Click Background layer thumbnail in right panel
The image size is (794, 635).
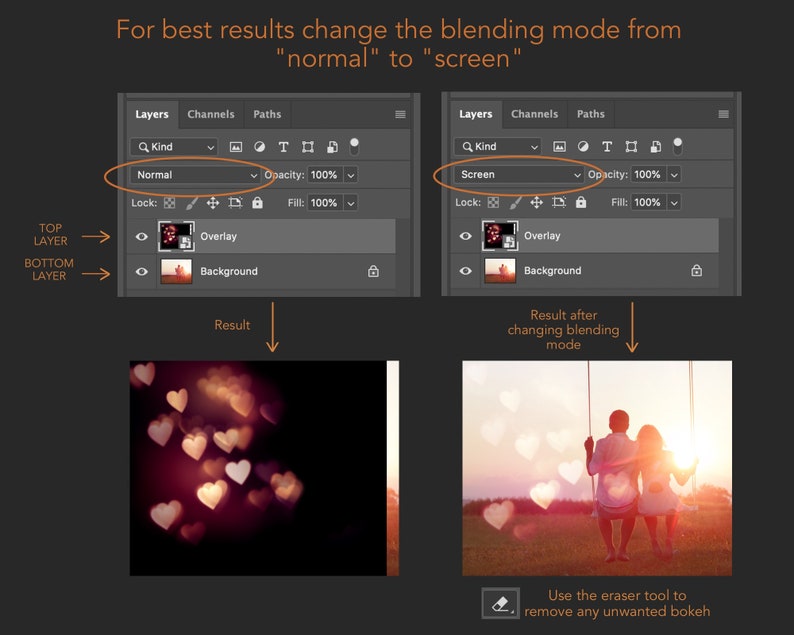point(500,271)
